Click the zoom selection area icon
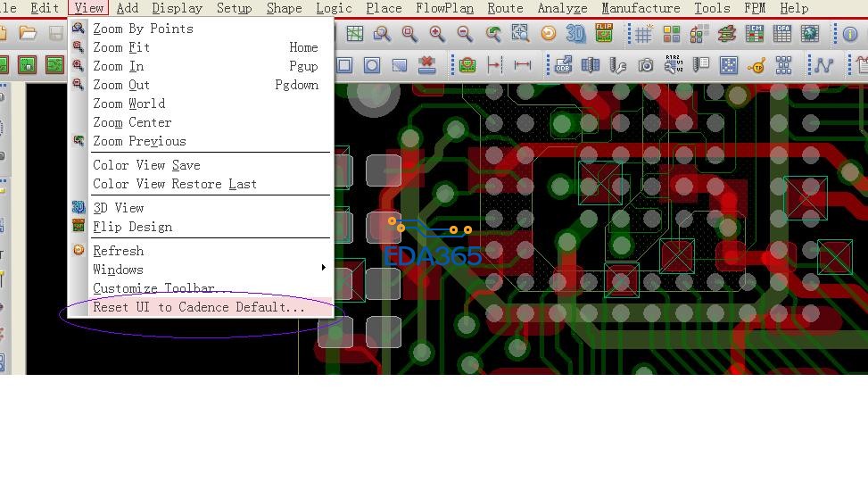This screenshot has width=868, height=482. 520,34
